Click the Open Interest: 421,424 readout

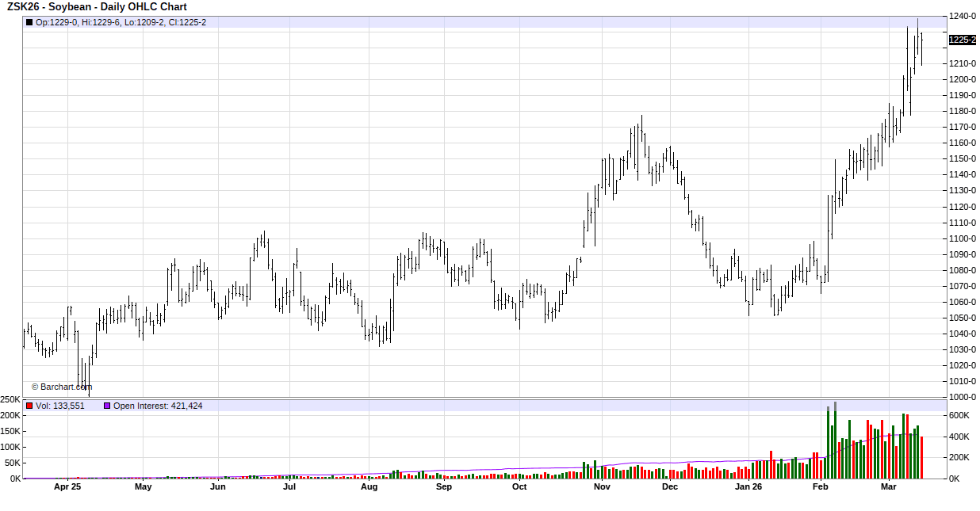click(158, 406)
